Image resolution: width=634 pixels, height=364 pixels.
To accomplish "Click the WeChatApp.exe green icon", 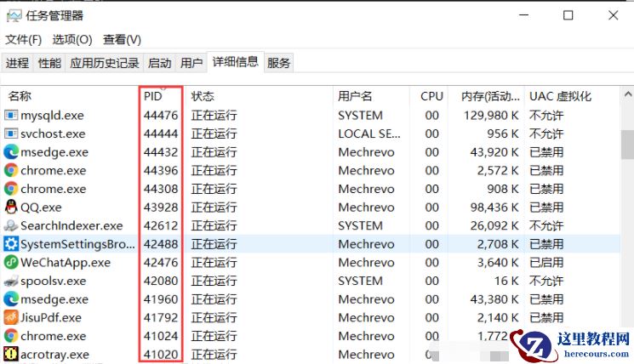I will 11,263.
